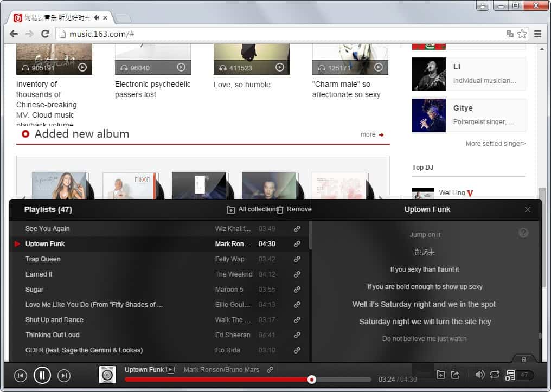This screenshot has width=551, height=392.
Task: Play the playlist with 411523 listens
Action: pyautogui.click(x=280, y=67)
